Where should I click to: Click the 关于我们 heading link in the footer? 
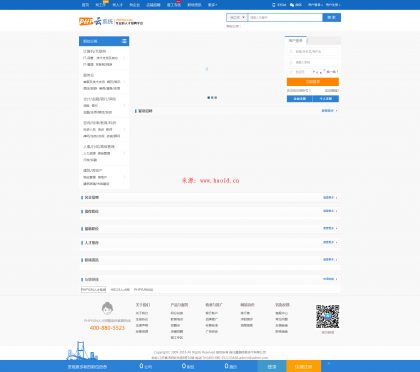point(143,305)
